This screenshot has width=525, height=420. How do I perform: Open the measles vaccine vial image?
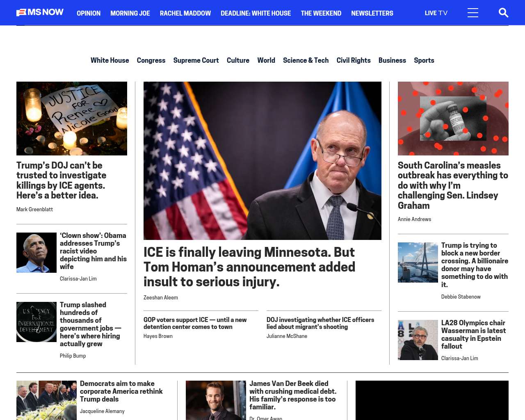[x=453, y=119]
